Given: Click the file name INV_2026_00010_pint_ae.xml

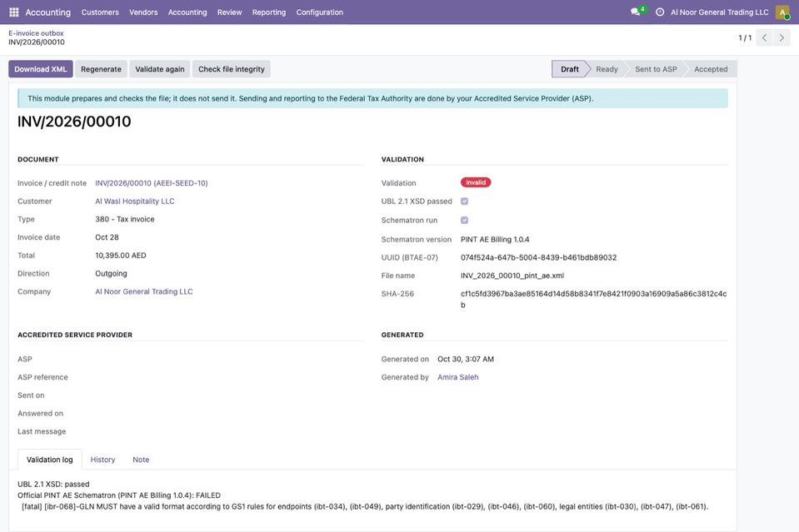Looking at the screenshot, I should point(512,276).
